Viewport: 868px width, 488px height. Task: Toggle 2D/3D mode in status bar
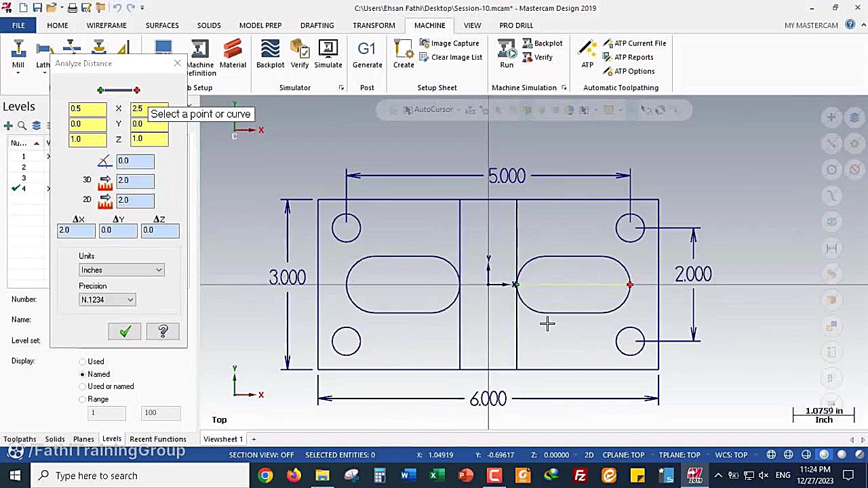tap(589, 455)
